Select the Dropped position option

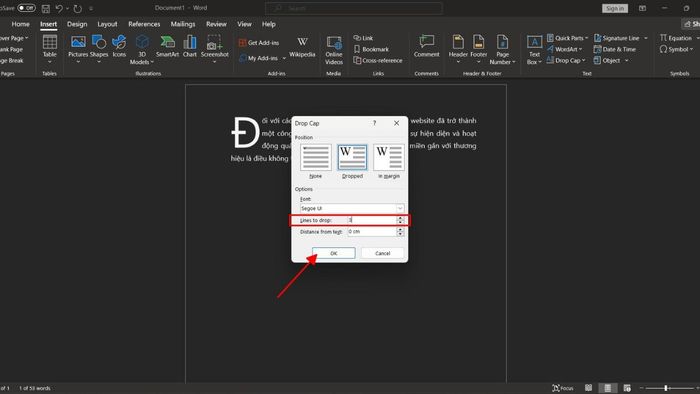coord(352,162)
